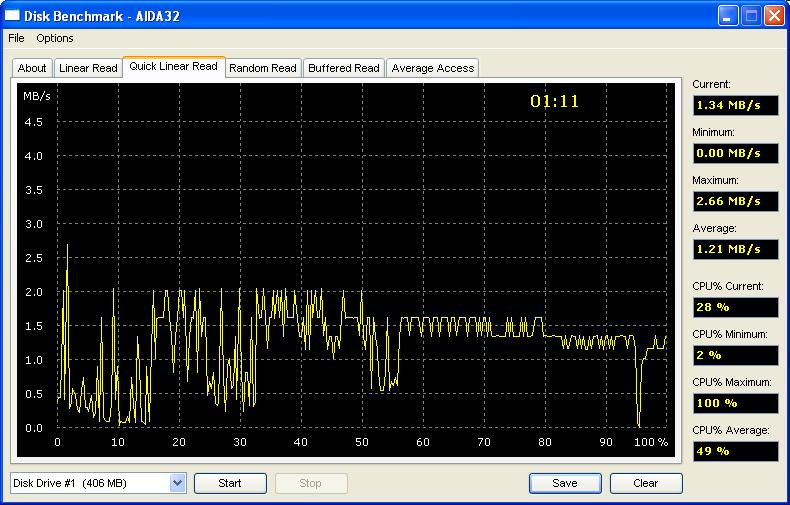The image size is (790, 505).
Task: Click the 4.5 Y-axis label
Action: (x=34, y=122)
